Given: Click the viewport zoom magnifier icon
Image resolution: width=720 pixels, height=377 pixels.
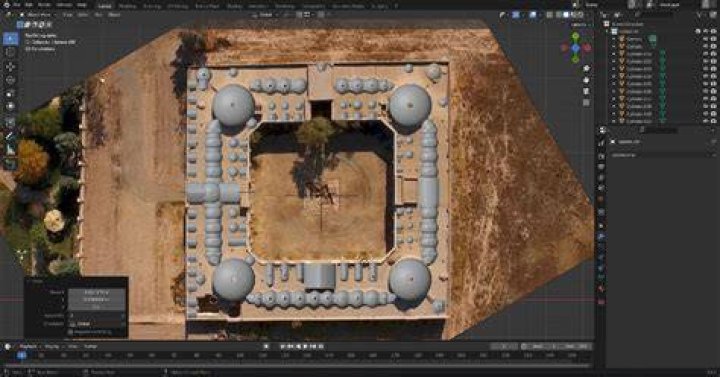Looking at the screenshot, I should coord(586,68).
